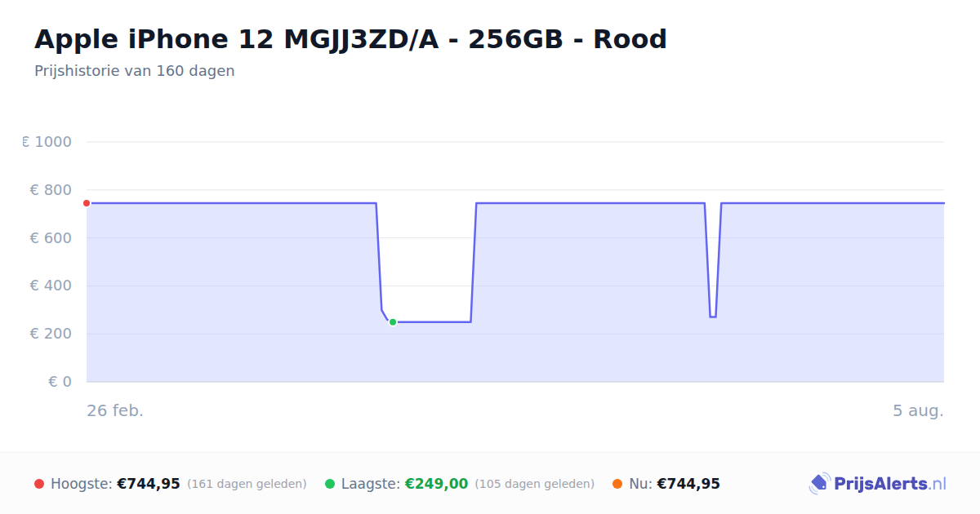980x514 pixels.
Task: Click the PrijsAlerts price tag logo icon
Action: pyautogui.click(x=819, y=484)
